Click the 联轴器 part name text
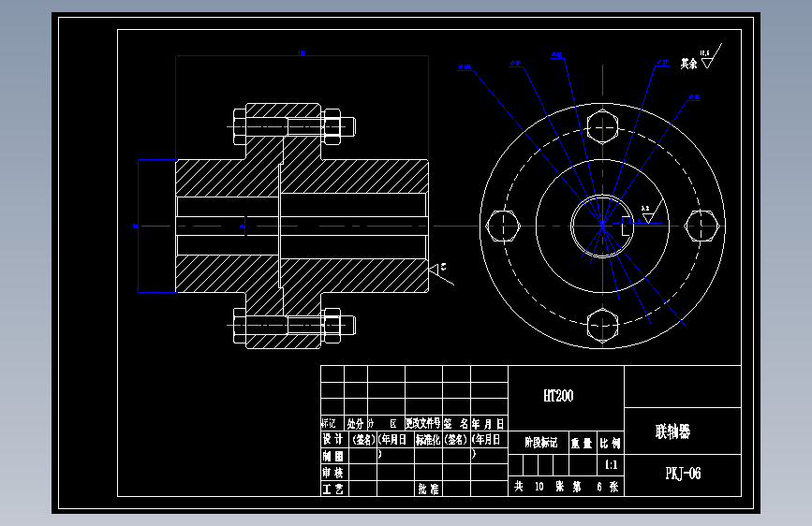Image resolution: width=812 pixels, height=526 pixels. pyautogui.click(x=672, y=431)
